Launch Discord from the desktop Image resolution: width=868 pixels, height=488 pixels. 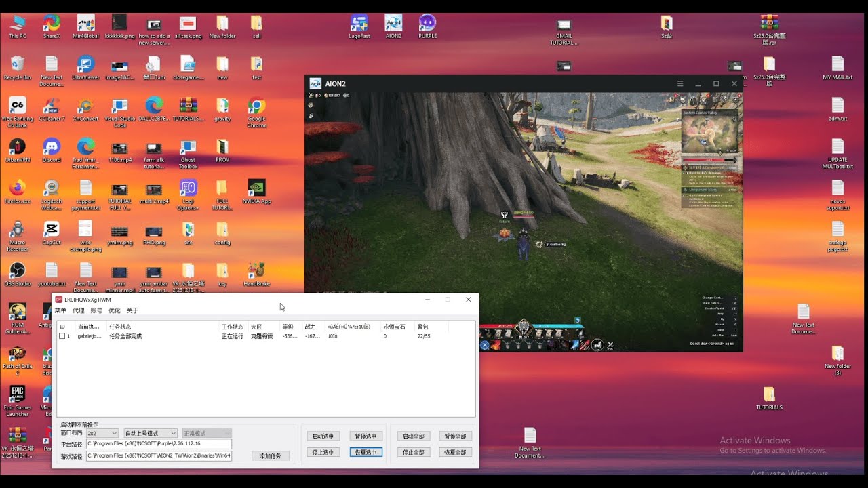click(52, 150)
